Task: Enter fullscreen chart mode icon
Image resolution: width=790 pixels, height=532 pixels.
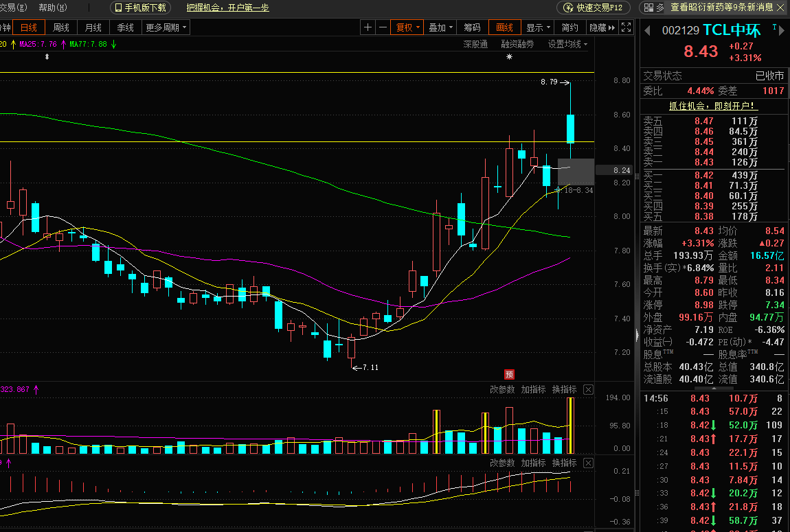Action: pyautogui.click(x=627, y=27)
